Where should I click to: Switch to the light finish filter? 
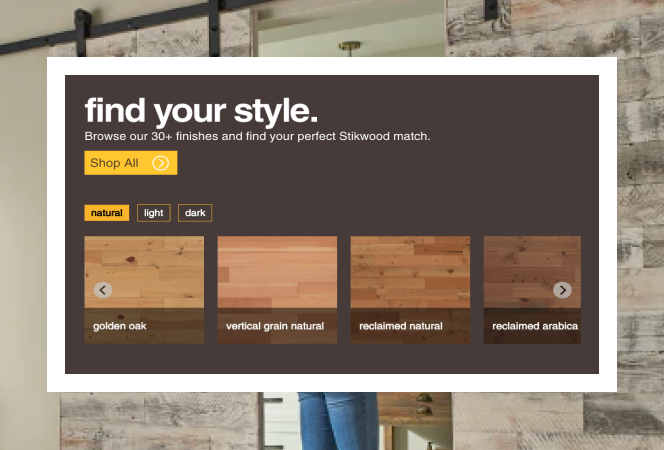coord(153,213)
